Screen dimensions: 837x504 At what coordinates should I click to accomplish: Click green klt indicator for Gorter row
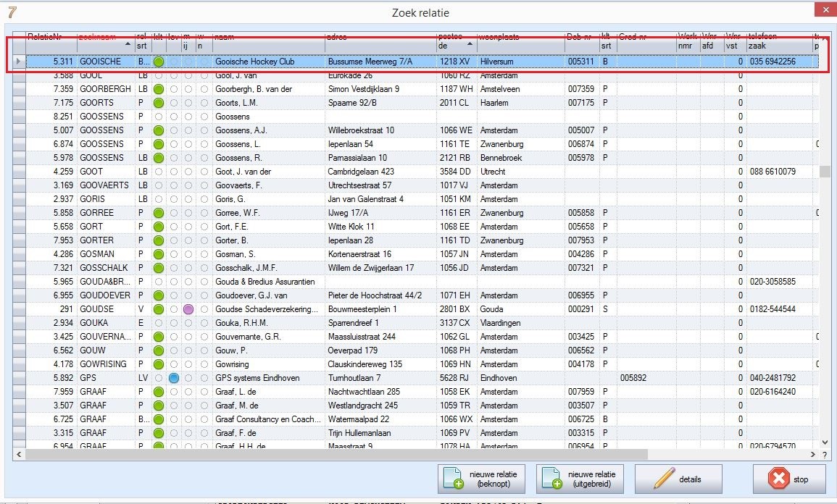tap(159, 240)
